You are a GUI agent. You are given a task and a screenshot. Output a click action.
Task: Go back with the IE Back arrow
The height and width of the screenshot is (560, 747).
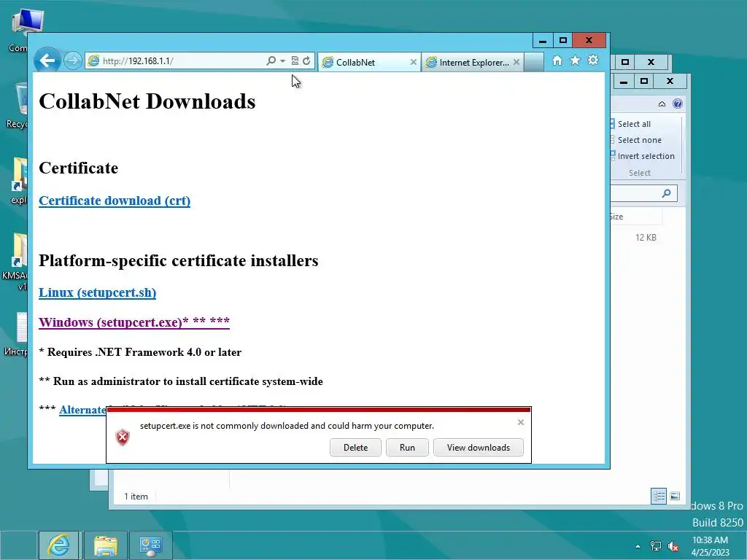[47, 61]
